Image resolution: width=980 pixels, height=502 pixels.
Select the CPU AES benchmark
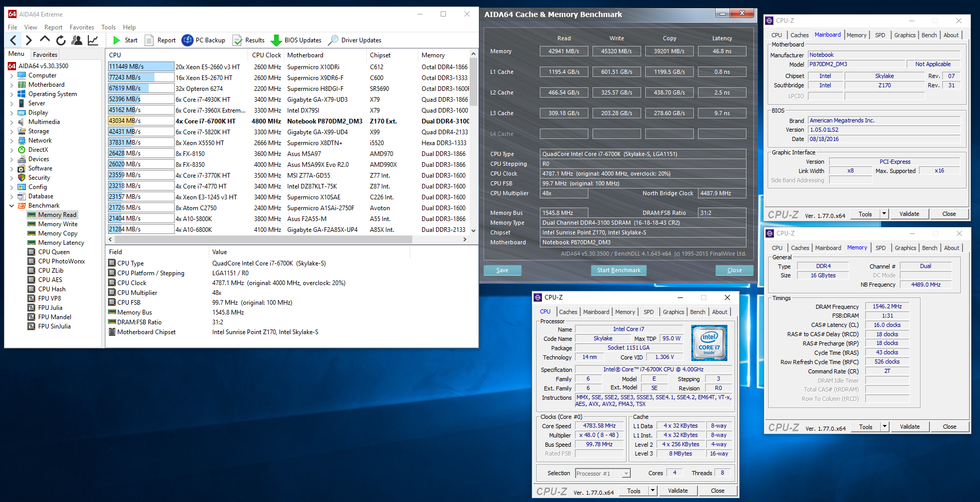coord(50,280)
